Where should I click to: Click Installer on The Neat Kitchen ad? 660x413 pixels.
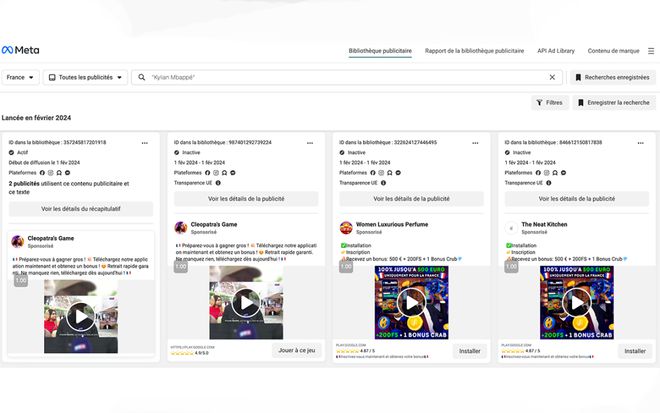pyautogui.click(x=635, y=351)
